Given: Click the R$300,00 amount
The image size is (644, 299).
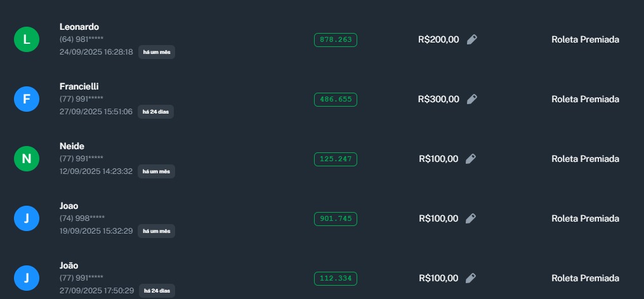Looking at the screenshot, I should pos(438,99).
